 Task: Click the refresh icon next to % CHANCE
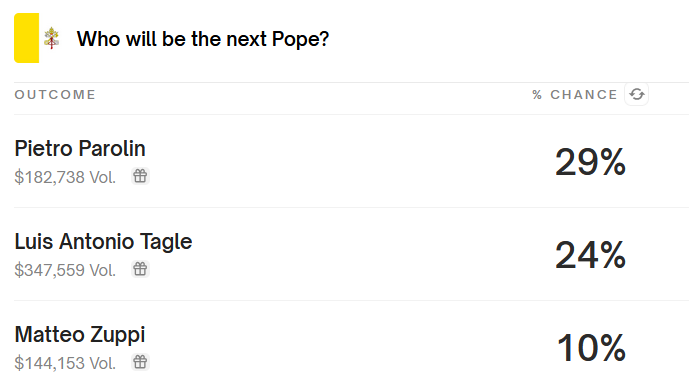click(637, 94)
